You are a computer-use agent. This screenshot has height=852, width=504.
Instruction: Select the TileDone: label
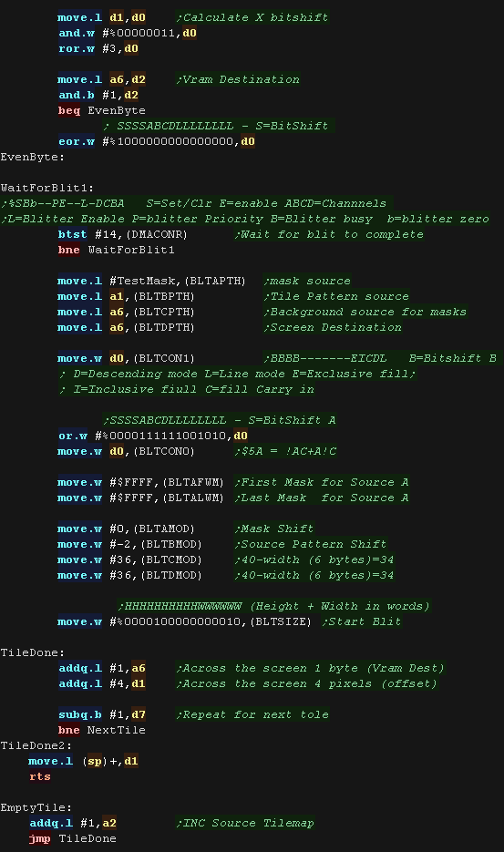pyautogui.click(x=33, y=652)
